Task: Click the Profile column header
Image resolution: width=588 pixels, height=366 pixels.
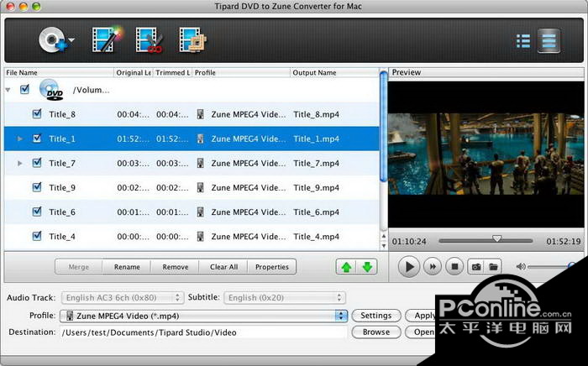Action: pos(240,73)
